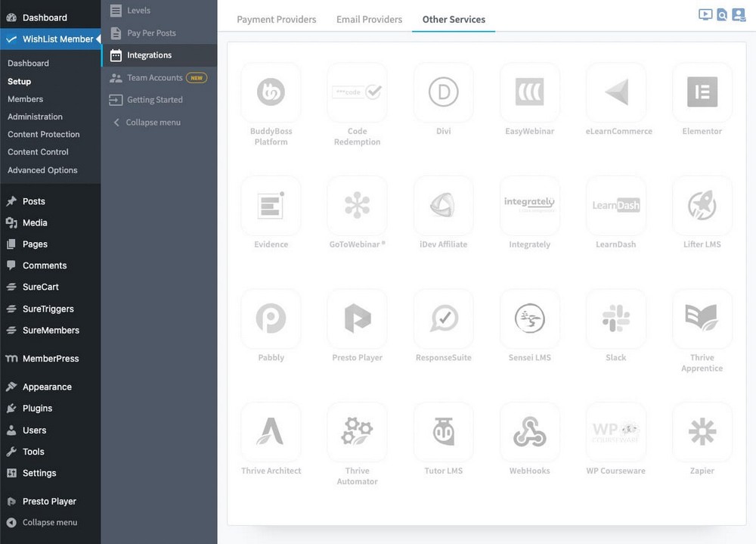Screen dimensions: 756x544
Task: Select Integrations in the submenu
Action: tap(160, 55)
